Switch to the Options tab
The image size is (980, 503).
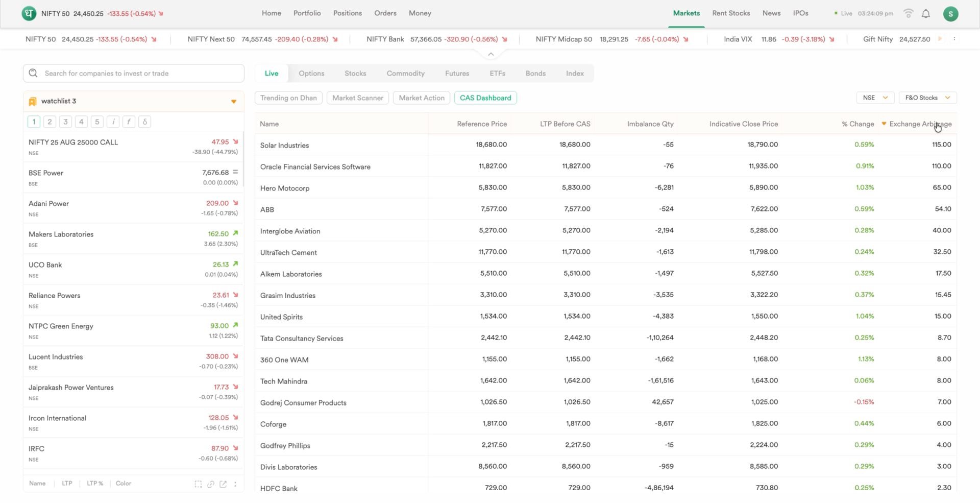[x=311, y=74]
